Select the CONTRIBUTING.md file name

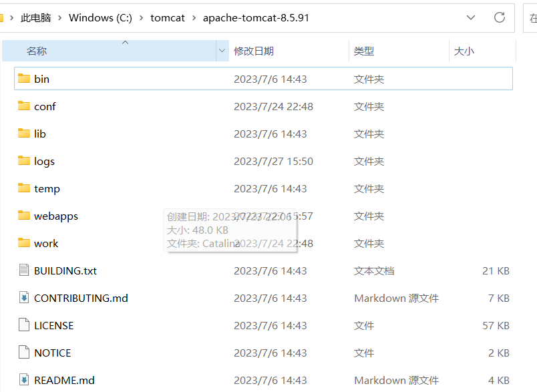pos(81,299)
